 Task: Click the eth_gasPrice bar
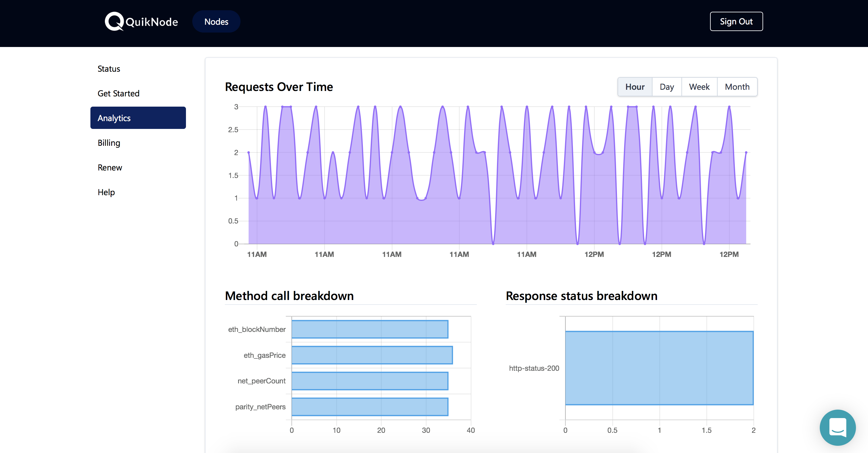(372, 355)
